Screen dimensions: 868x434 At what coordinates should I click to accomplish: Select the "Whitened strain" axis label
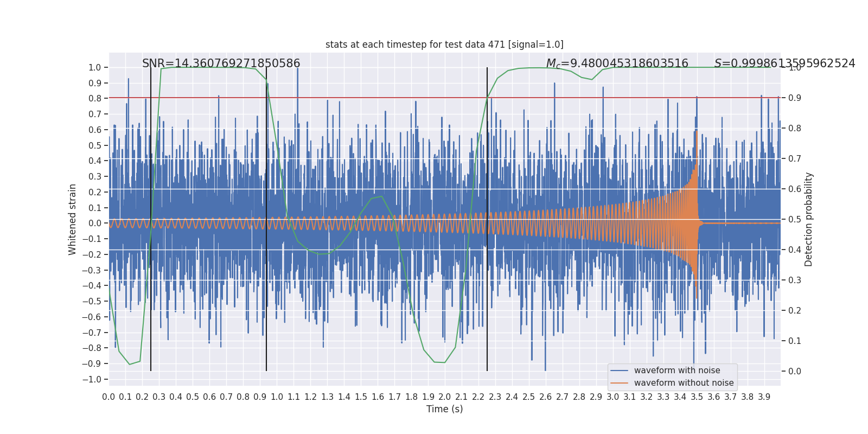(73, 219)
